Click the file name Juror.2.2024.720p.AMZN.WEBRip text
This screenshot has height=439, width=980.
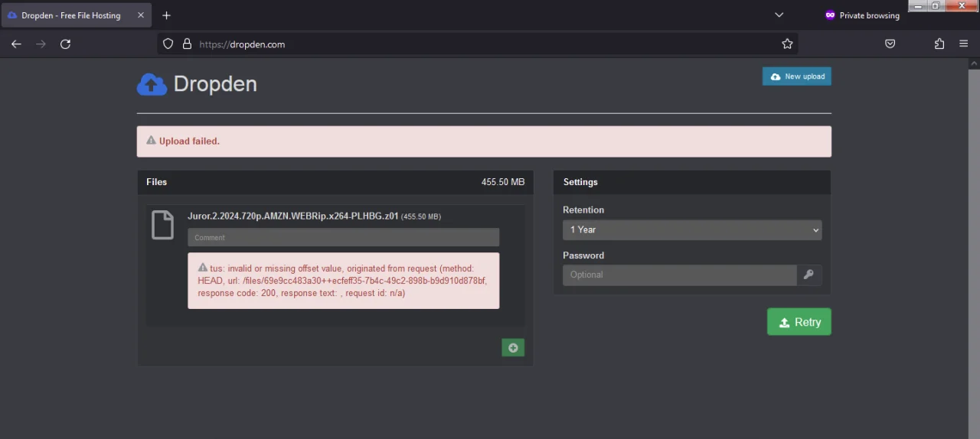click(292, 216)
